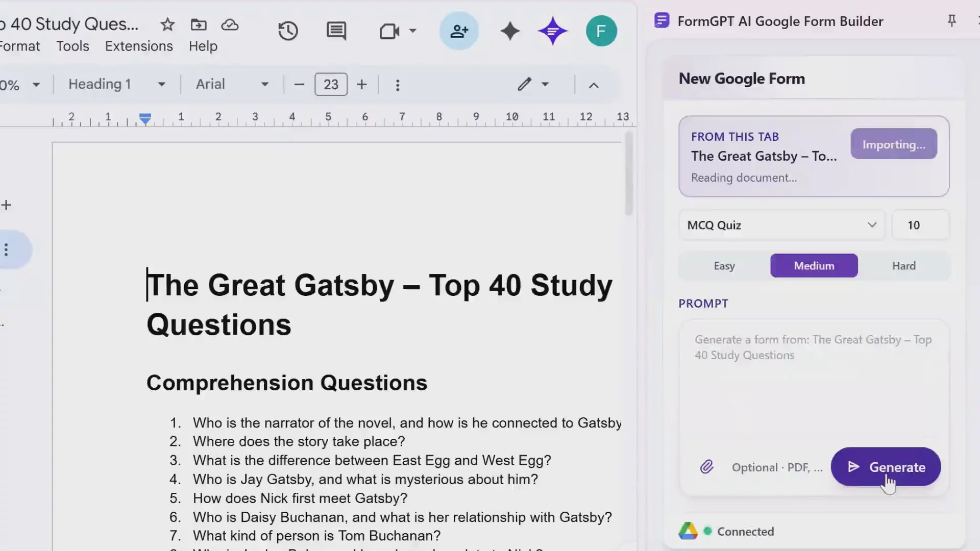980x551 pixels.
Task: Click question 1 about the narrator
Action: 407,423
